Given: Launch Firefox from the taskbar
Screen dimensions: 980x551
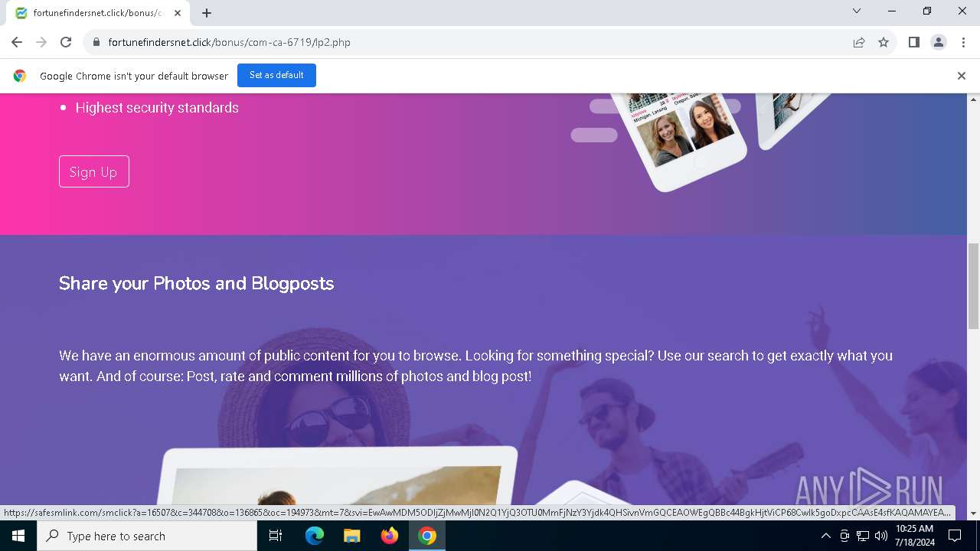Looking at the screenshot, I should (x=390, y=536).
